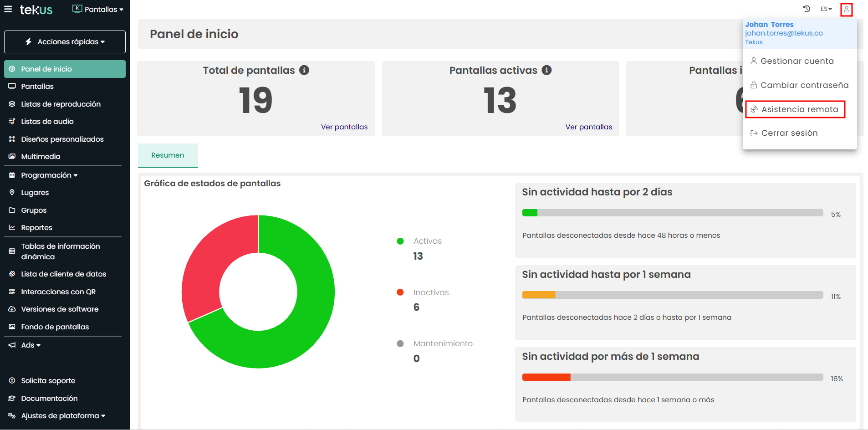868x430 pixels.
Task: Click the 1 semana orange progress bar
Action: 539,295
